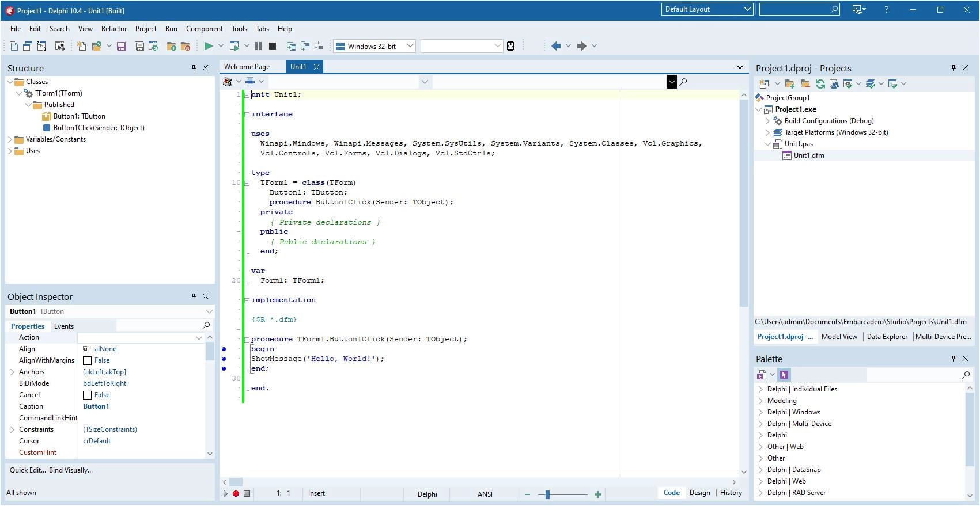Click the Pause program icon

click(x=259, y=46)
